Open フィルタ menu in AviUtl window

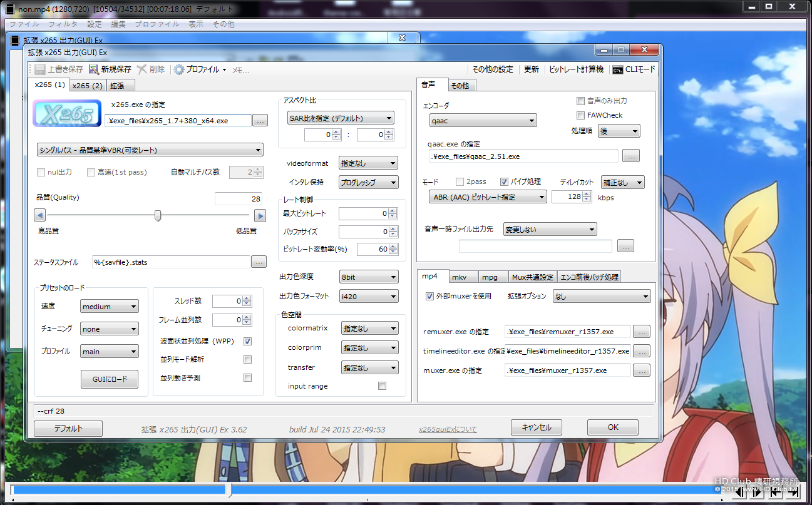[63, 24]
